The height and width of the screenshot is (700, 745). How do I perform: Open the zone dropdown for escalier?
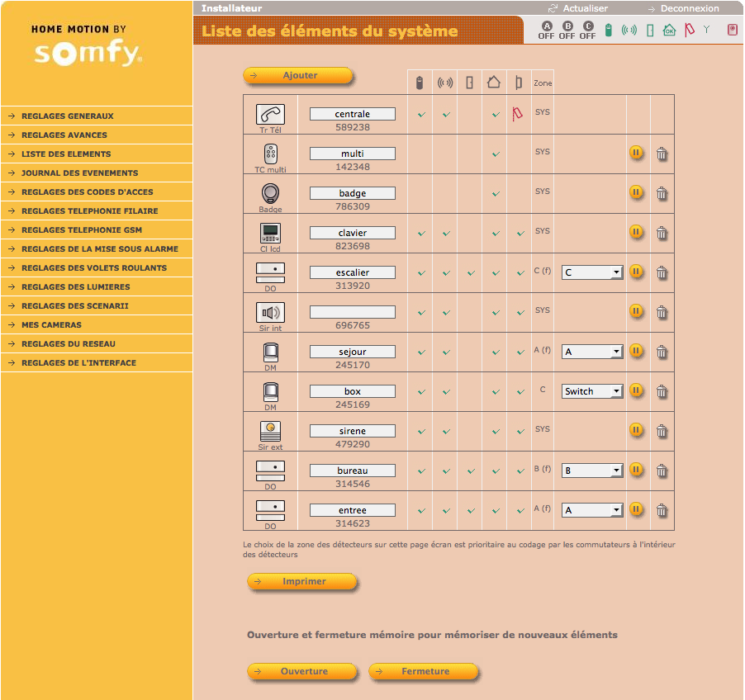tap(592, 272)
